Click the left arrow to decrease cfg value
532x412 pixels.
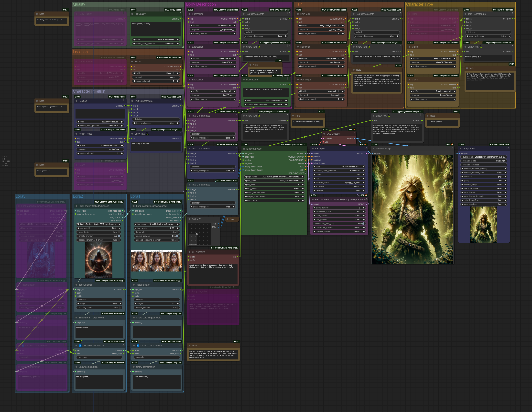[x=315, y=179]
